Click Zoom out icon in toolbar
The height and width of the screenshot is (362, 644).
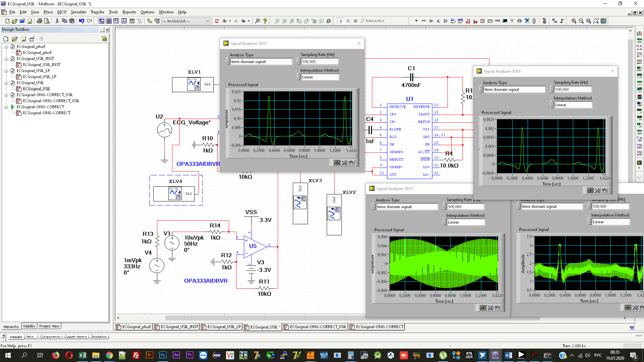[x=581, y=21]
